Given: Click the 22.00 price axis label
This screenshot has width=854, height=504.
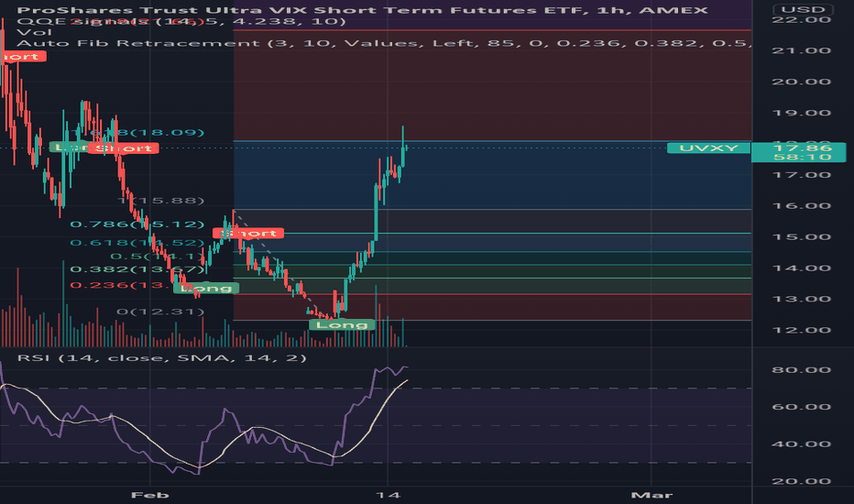Looking at the screenshot, I should [x=801, y=19].
